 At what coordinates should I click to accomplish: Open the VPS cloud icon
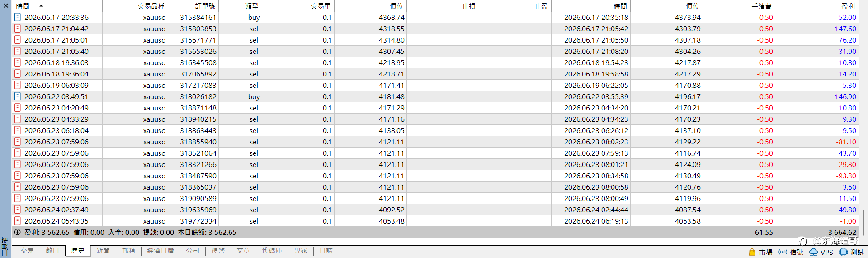[813, 252]
